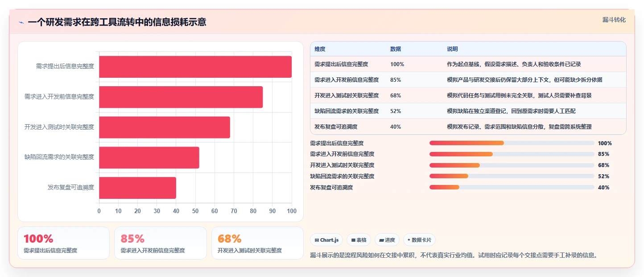Image resolution: width=644 pixels, height=277 pixels.
Task: Click progress list label 缺陷回流需求的关联完整度
Action: [x=342, y=176]
